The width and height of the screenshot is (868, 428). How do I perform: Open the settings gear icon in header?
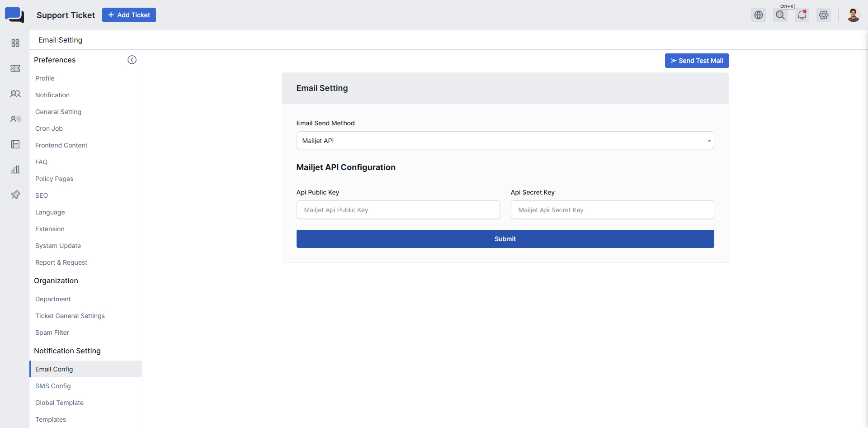coord(824,15)
